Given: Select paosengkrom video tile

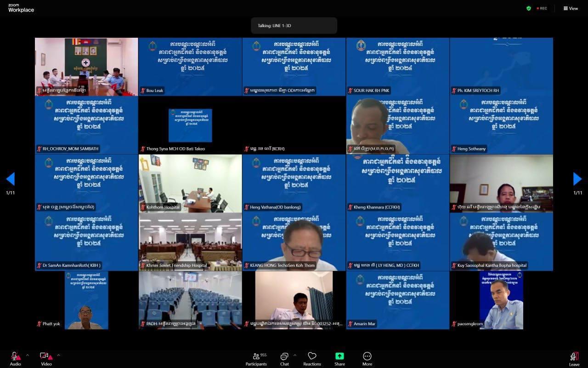Looking at the screenshot, I should [x=502, y=300].
